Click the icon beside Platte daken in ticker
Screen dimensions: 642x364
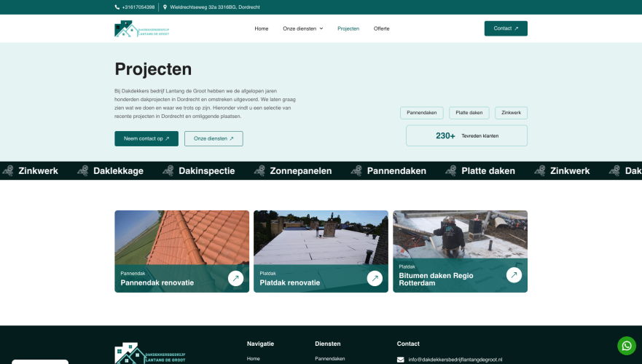coord(451,170)
